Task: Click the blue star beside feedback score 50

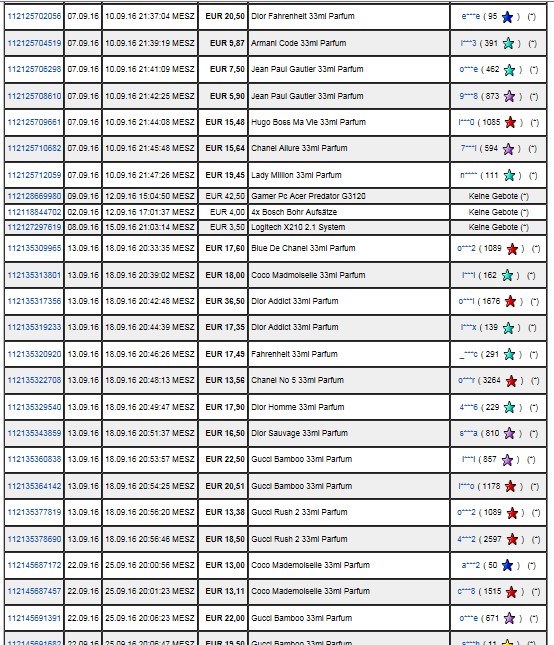Action: (x=508, y=566)
